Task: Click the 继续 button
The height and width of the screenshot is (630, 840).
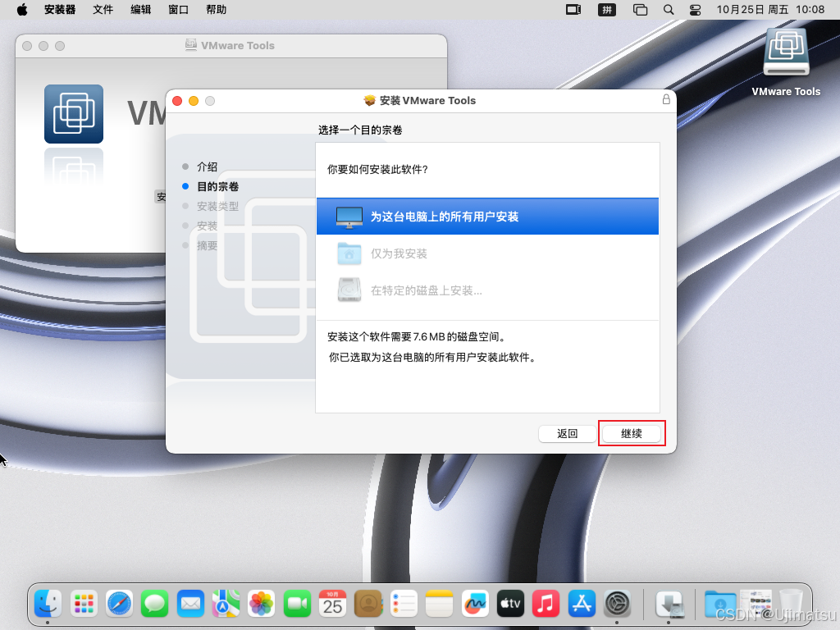Action: [631, 433]
